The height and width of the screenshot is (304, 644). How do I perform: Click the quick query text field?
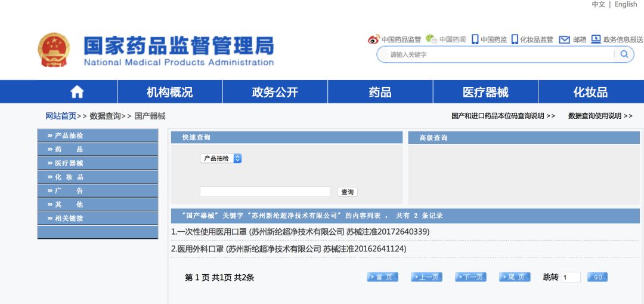pos(265,192)
